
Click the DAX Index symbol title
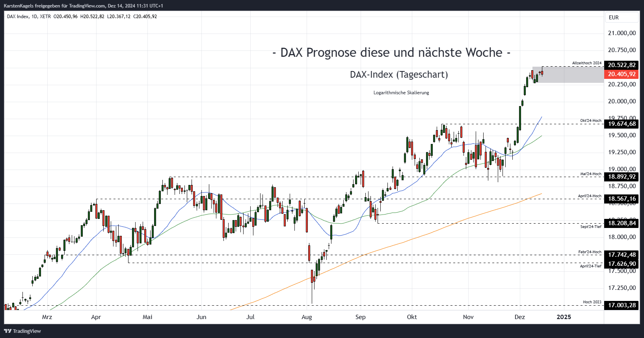pyautogui.click(x=18, y=17)
